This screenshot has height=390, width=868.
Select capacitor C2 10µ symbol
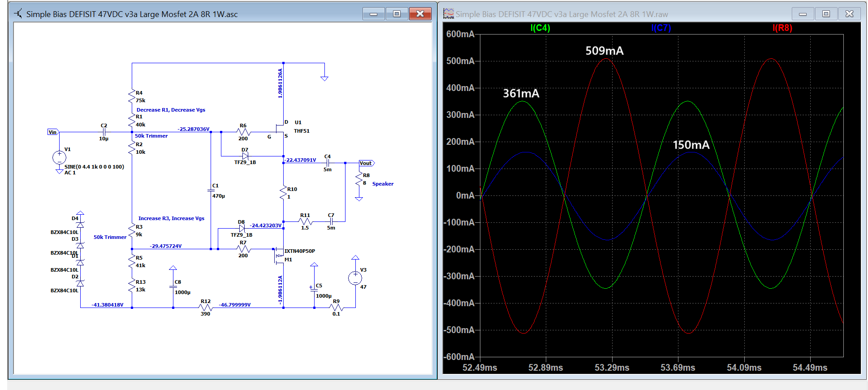tap(104, 132)
